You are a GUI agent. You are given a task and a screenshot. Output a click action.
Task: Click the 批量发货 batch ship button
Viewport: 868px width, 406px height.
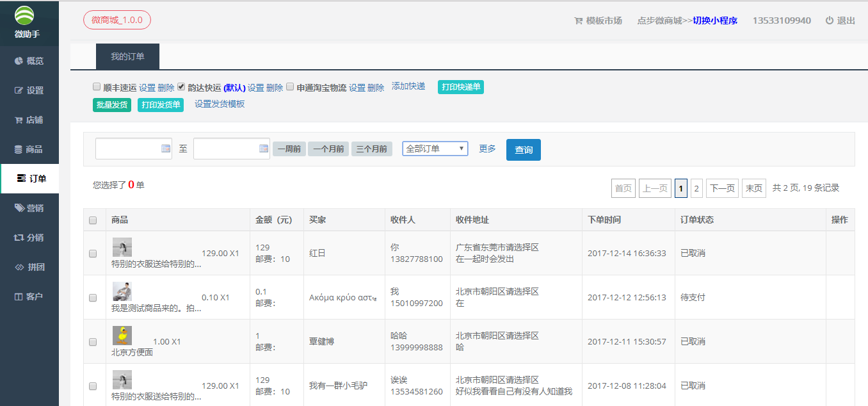tap(111, 105)
